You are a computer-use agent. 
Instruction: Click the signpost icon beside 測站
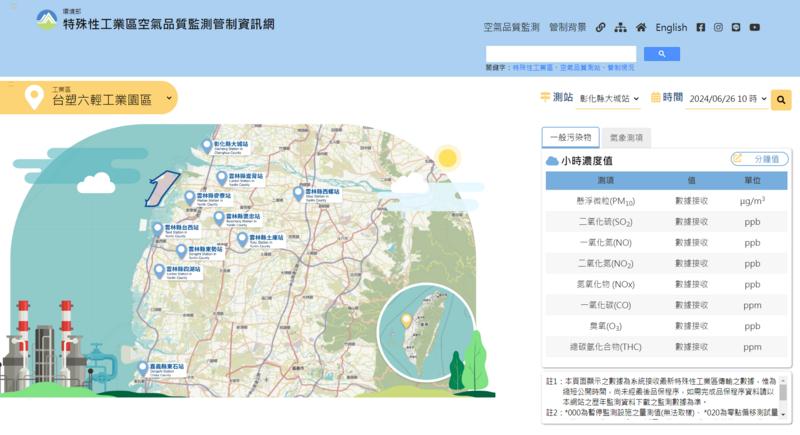[545, 97]
